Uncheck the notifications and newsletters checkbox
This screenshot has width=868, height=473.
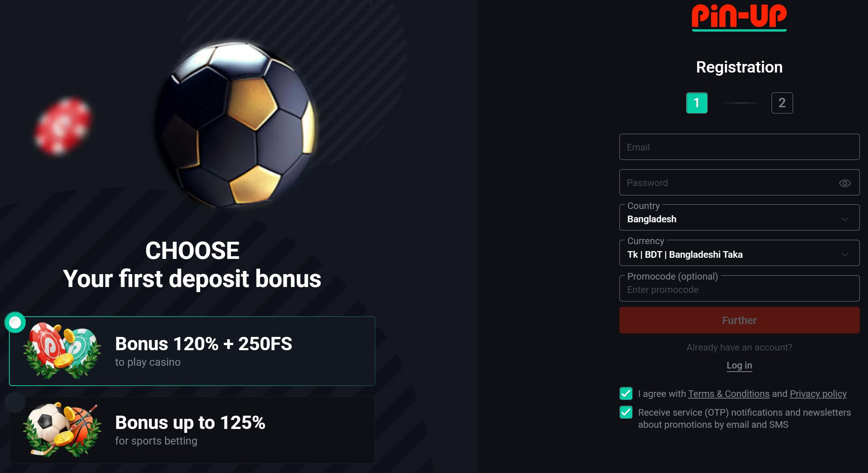coord(626,412)
